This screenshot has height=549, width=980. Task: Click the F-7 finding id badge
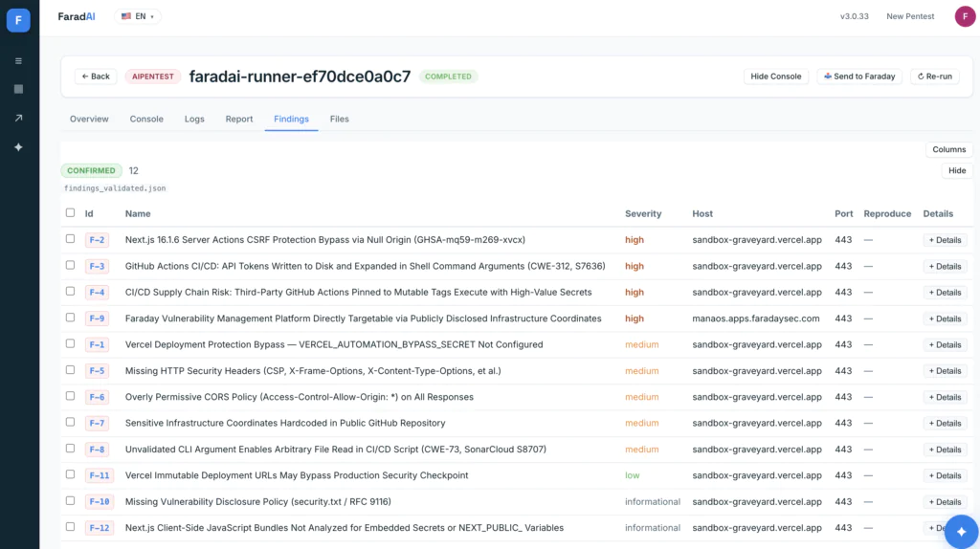click(x=97, y=424)
